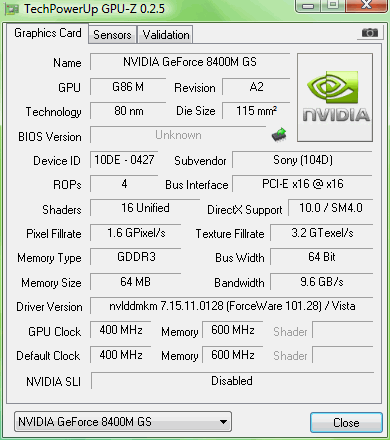This screenshot has width=390, height=440.
Task: Click the ROPs field showing 4
Action: (124, 184)
